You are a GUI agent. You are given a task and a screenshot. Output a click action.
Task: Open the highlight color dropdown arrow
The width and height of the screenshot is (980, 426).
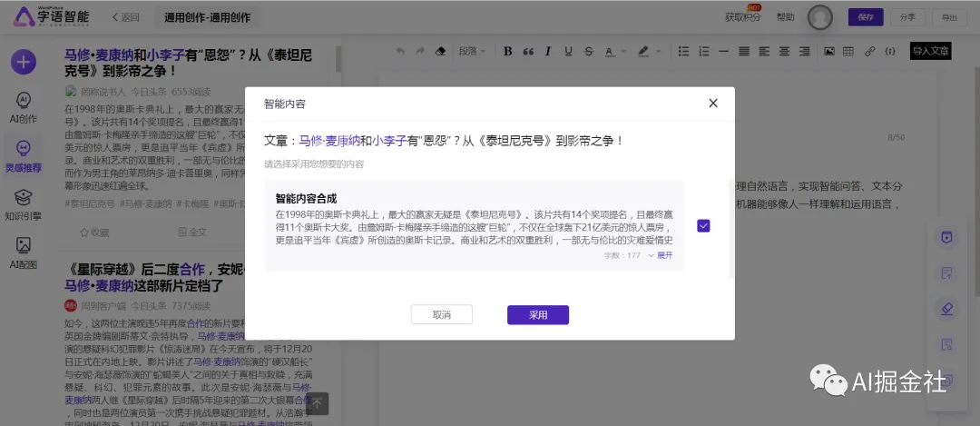[659, 51]
